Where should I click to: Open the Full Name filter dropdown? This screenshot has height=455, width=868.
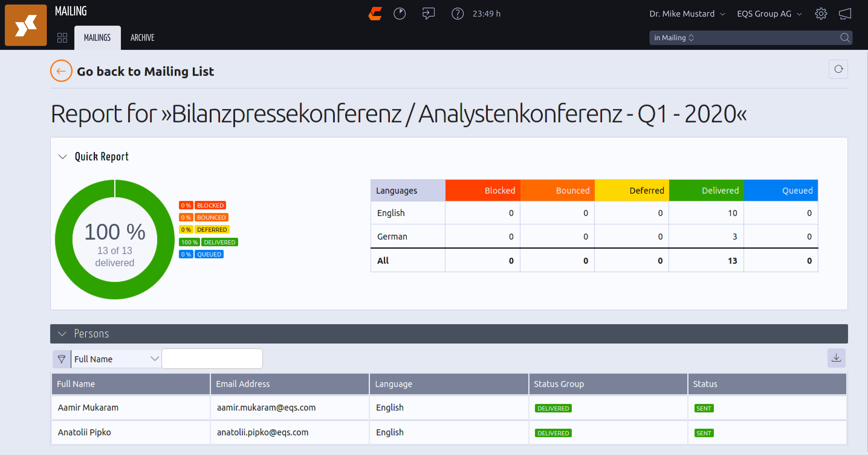coord(116,359)
